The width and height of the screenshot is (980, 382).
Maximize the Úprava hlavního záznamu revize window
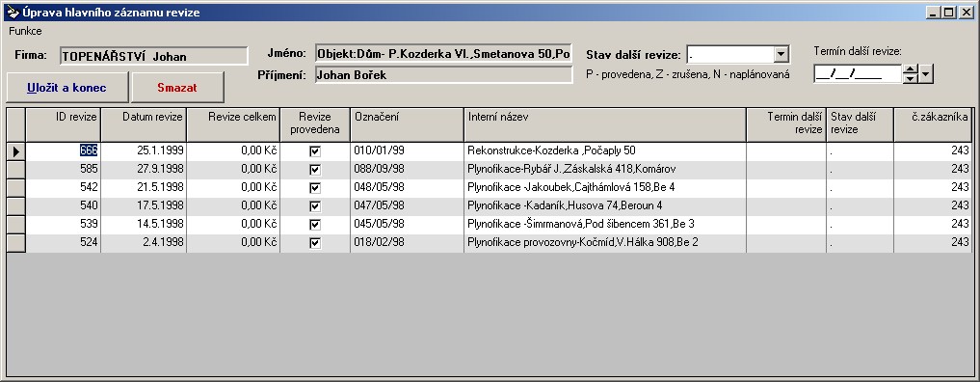(949, 12)
